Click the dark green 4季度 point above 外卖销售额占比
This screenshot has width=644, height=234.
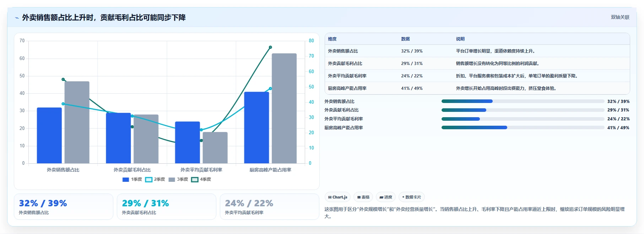click(x=63, y=80)
